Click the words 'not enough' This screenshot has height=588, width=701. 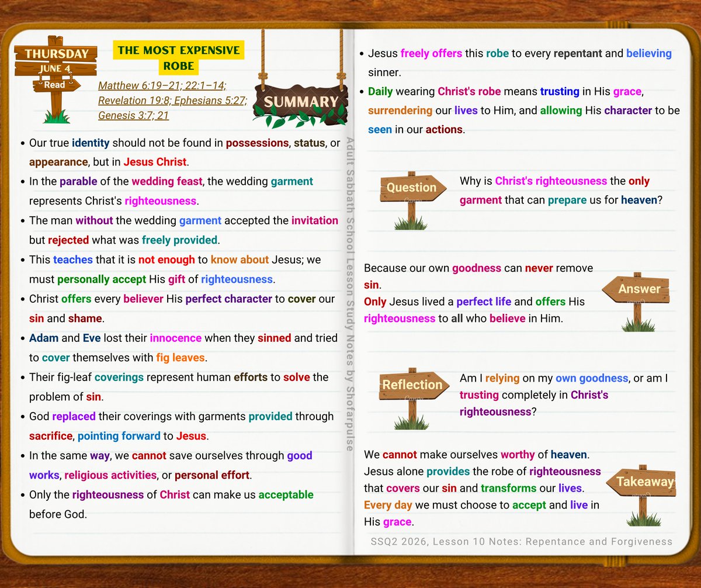(166, 260)
